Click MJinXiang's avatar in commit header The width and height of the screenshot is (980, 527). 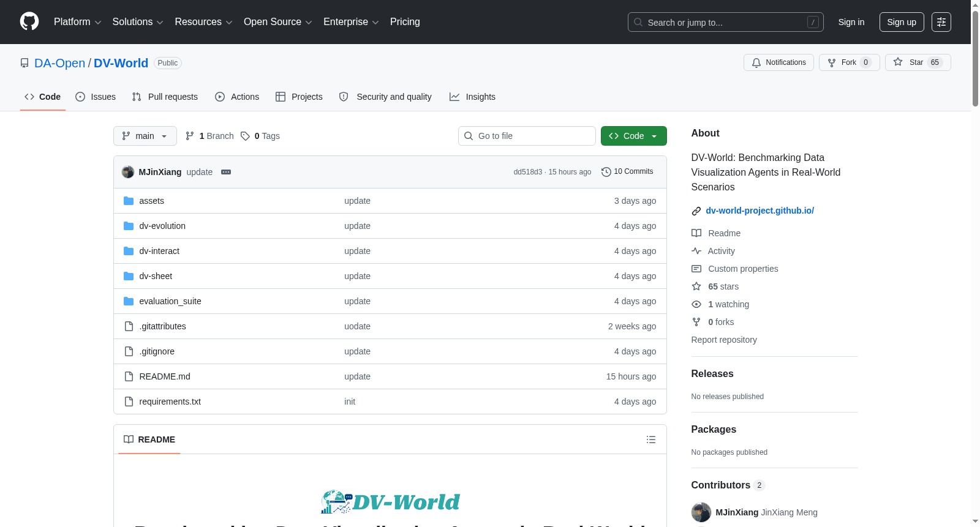[x=128, y=172]
